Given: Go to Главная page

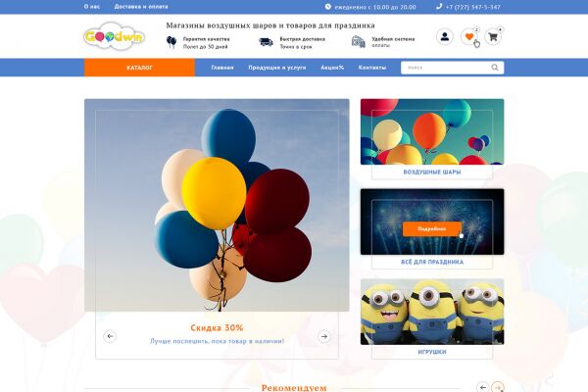Looking at the screenshot, I should pos(222,68).
